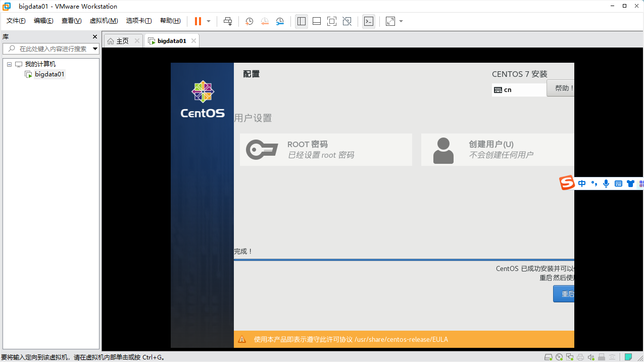Image resolution: width=644 pixels, height=362 pixels.
Task: Open the 文件(F) menu
Action: click(16, 21)
